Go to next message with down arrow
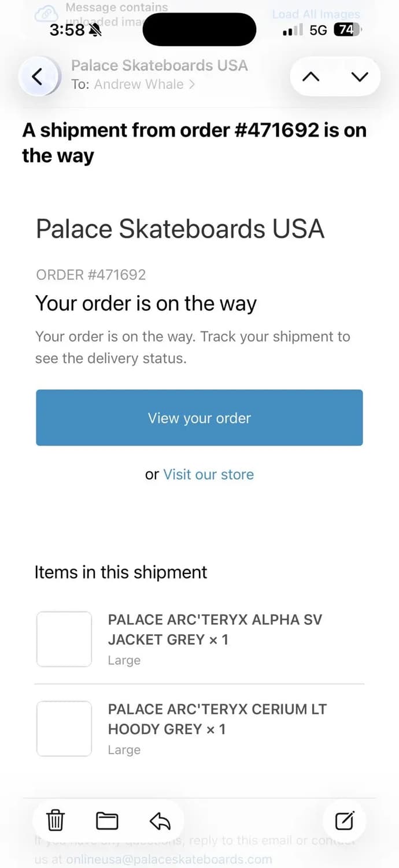The height and width of the screenshot is (868, 399). pos(360,76)
